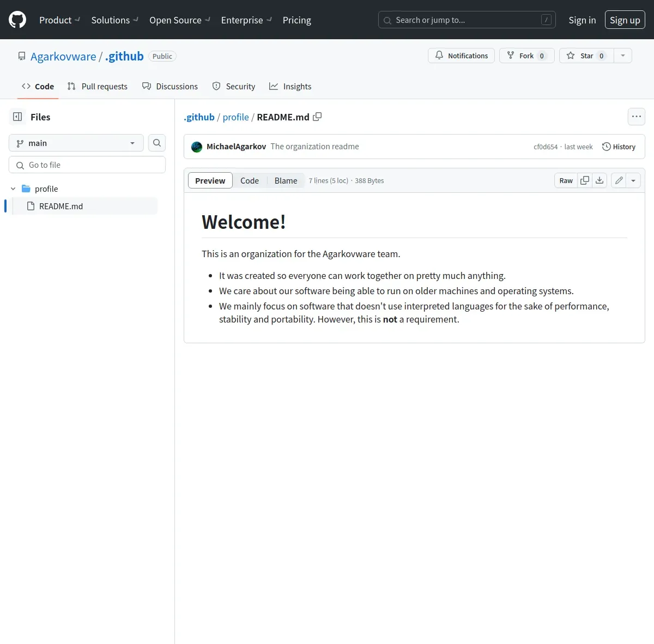Click the Notifications button

462,56
